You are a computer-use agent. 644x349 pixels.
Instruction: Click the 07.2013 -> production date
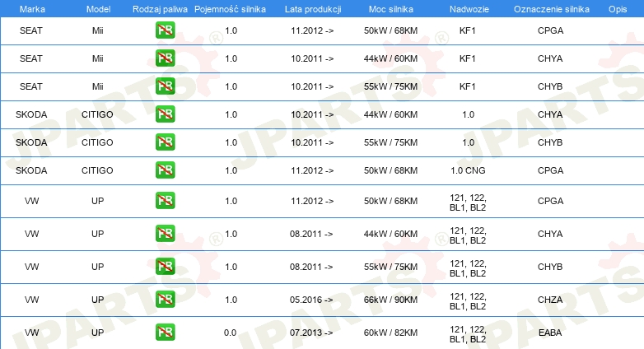(x=311, y=333)
